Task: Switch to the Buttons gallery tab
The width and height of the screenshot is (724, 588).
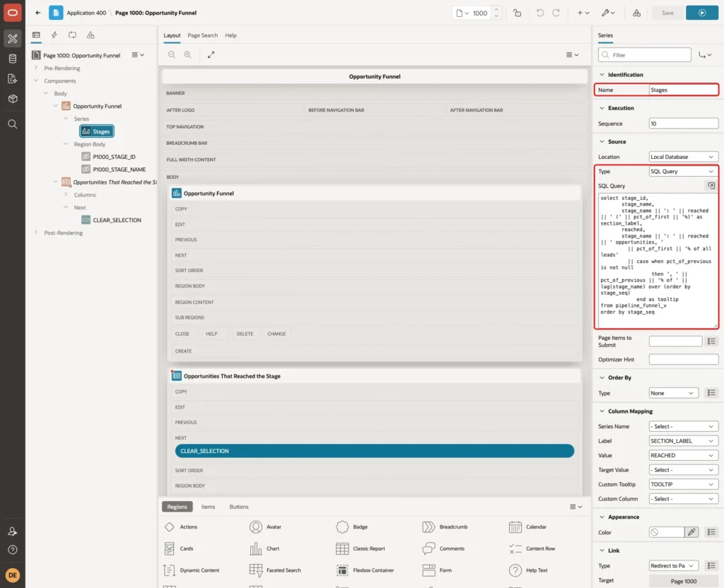Action: pyautogui.click(x=239, y=507)
